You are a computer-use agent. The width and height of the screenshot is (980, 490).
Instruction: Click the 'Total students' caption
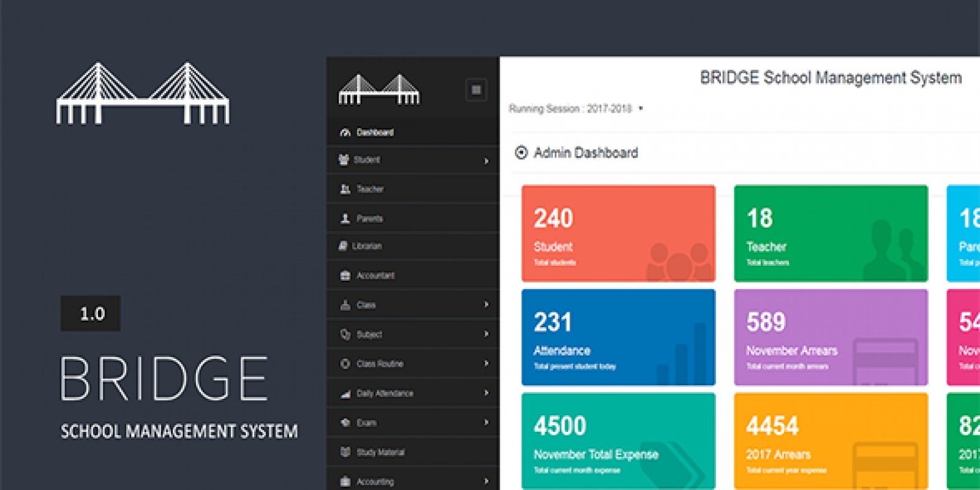[x=555, y=263]
